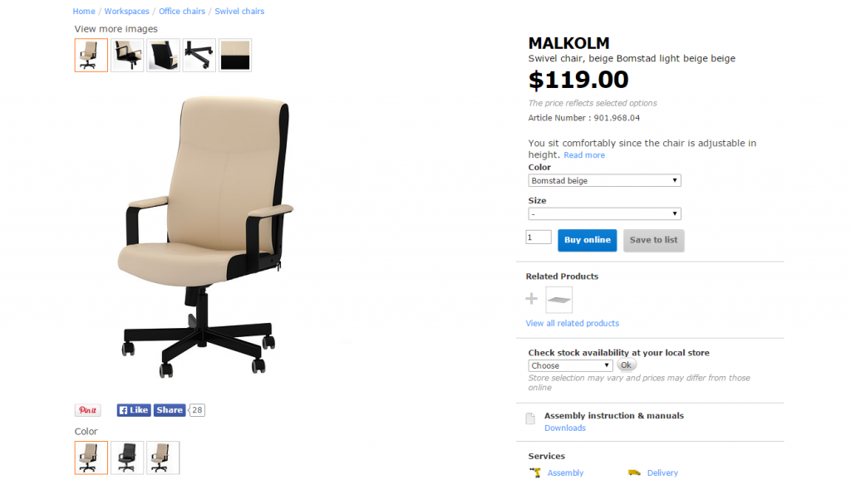Navigate to Workspaces in the breadcrumb
Image resolution: width=851 pixels, height=504 pixels.
click(x=126, y=11)
